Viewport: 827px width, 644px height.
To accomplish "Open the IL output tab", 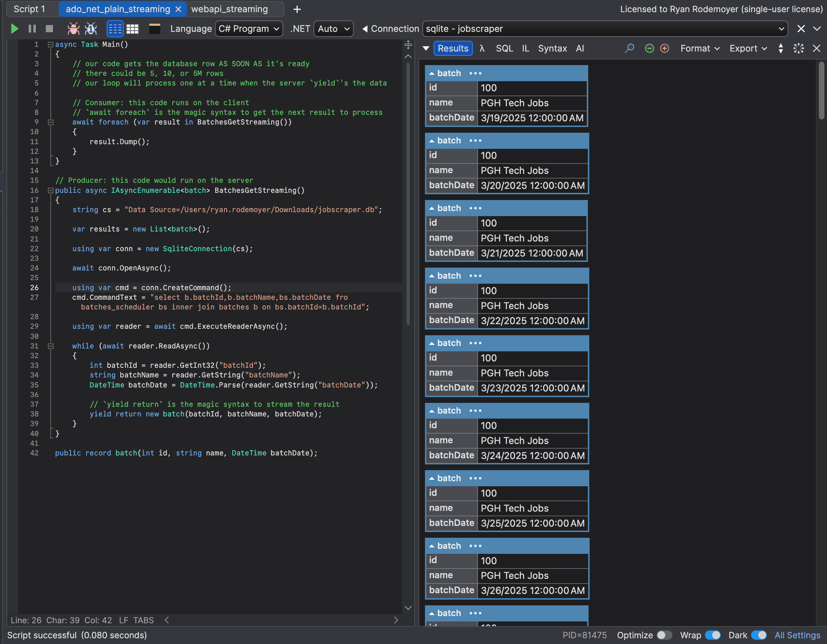I will (526, 48).
